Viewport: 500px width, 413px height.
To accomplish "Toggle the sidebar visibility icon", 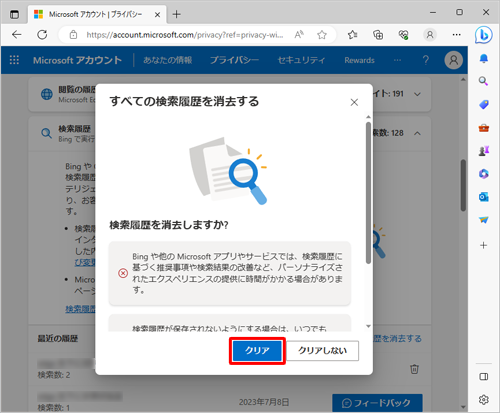I will [484, 377].
